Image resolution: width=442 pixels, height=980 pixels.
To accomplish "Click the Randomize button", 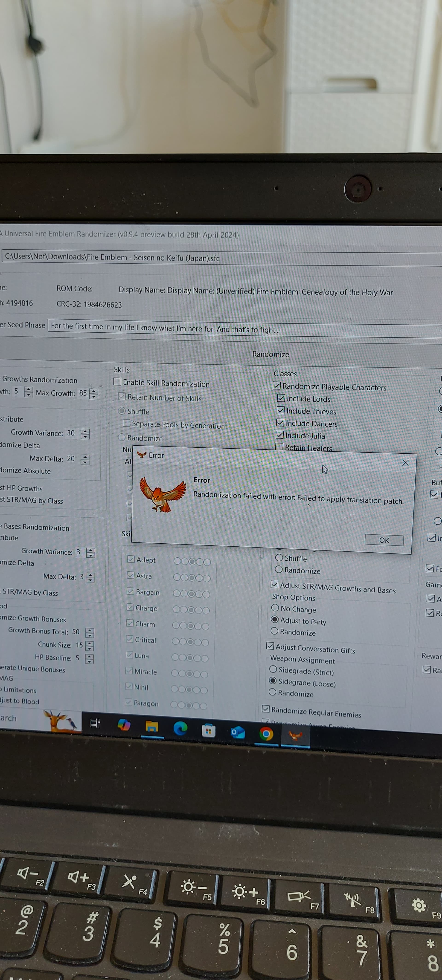I will [270, 354].
